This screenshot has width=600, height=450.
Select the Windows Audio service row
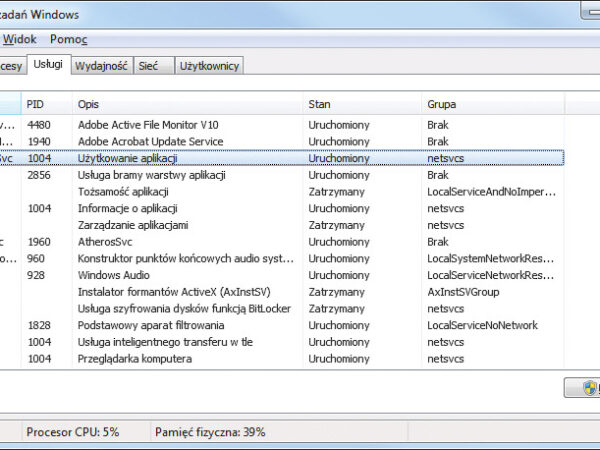(114, 275)
